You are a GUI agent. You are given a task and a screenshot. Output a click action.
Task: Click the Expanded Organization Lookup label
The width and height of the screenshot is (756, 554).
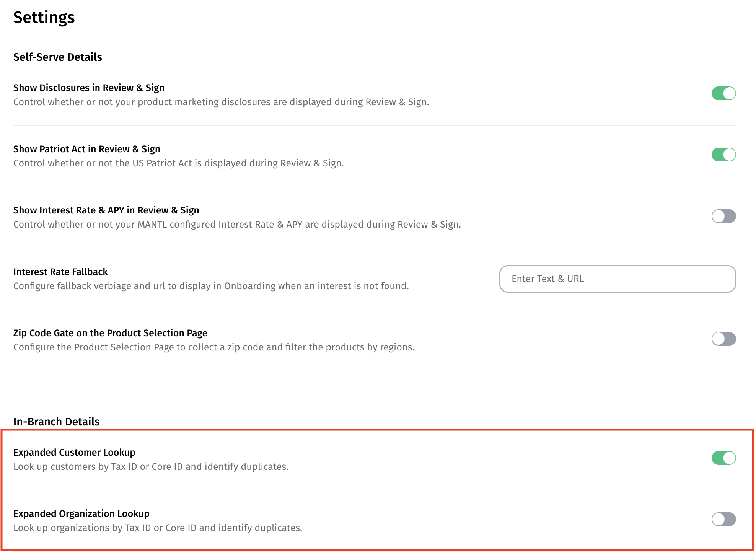81,513
